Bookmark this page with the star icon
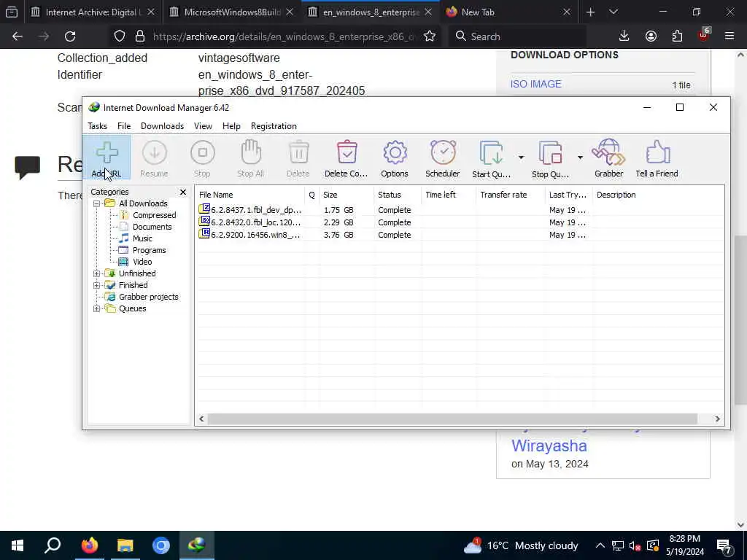Image resolution: width=747 pixels, height=560 pixels. 430,36
